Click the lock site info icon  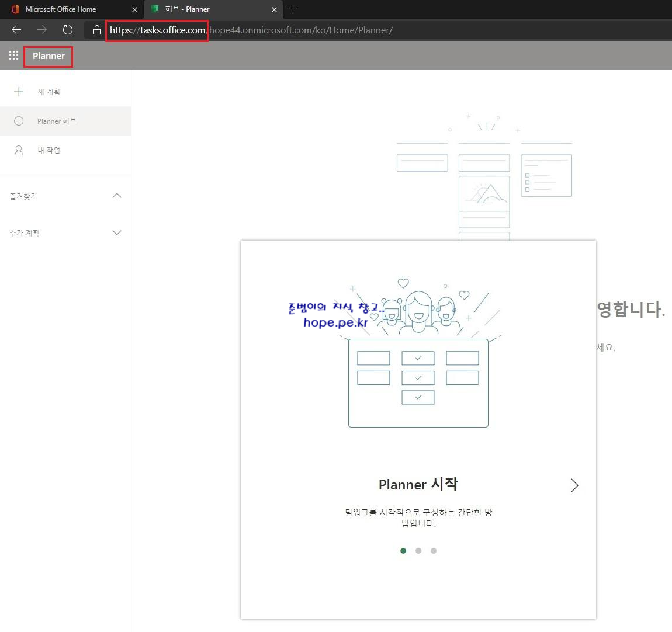coord(97,30)
